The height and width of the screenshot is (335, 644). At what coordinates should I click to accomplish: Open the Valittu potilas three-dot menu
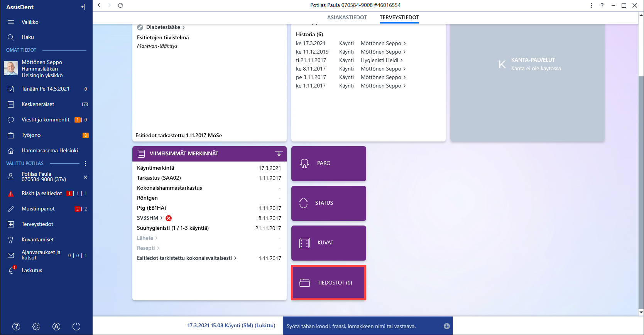[85, 163]
